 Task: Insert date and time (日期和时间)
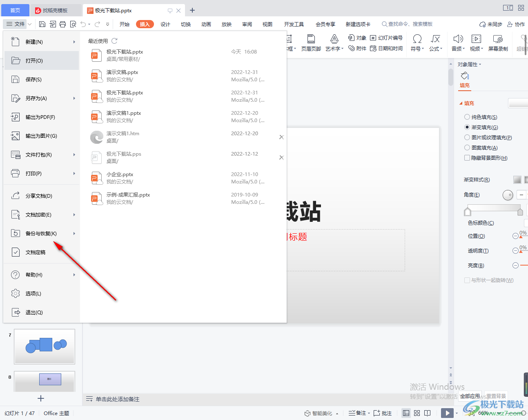386,49
